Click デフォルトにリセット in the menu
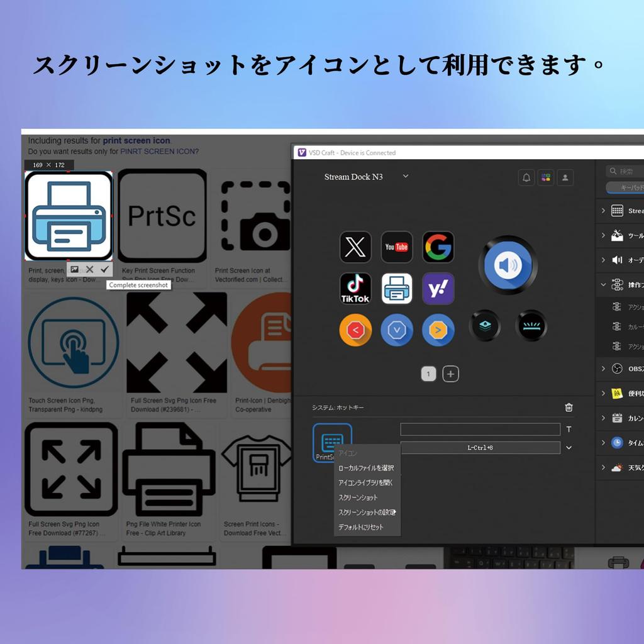Viewport: 644px width, 644px height. pyautogui.click(x=360, y=527)
